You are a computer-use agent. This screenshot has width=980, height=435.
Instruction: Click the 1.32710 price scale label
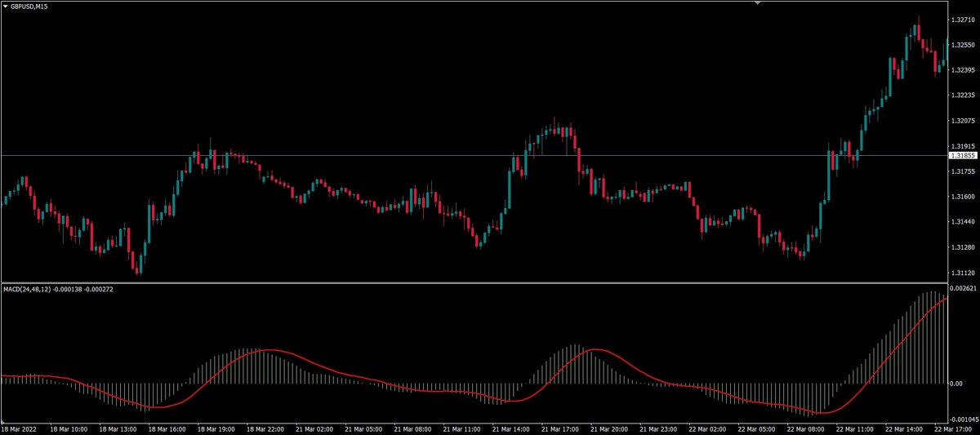pyautogui.click(x=962, y=20)
